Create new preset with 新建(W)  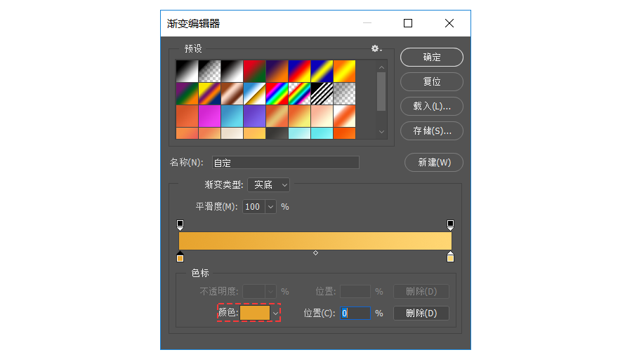pos(434,162)
